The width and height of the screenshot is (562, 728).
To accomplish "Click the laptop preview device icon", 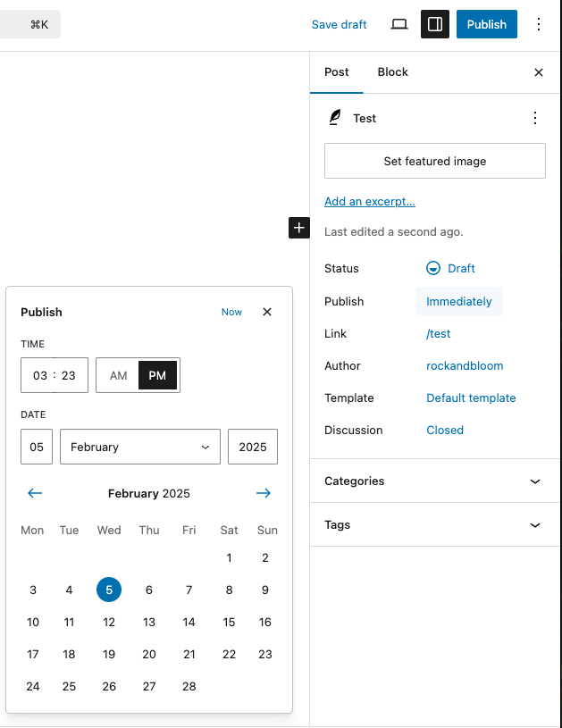I will tap(399, 24).
